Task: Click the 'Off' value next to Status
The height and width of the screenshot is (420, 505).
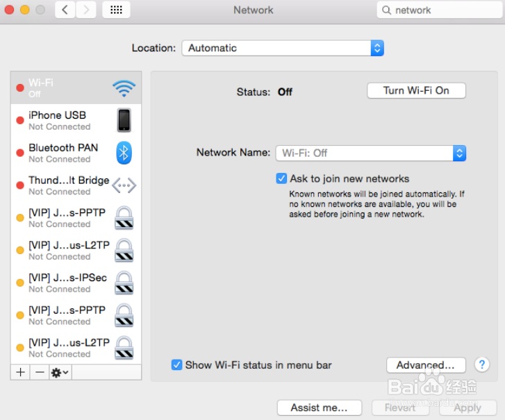Action: click(285, 92)
